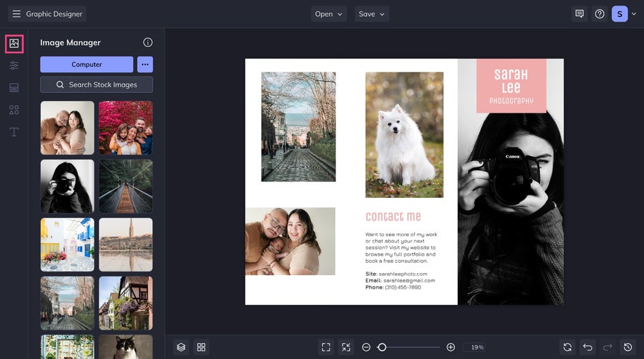Click the fit to screen icon
Image resolution: width=644 pixels, height=359 pixels.
point(326,347)
